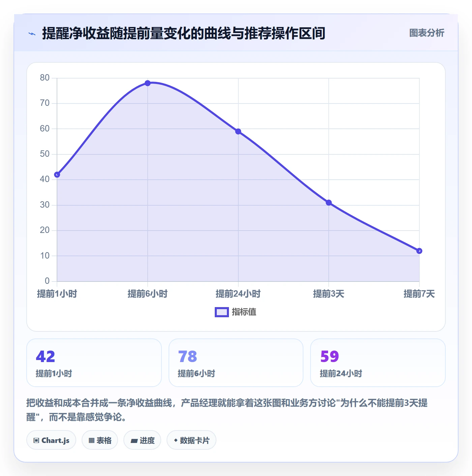472x476 pixels.
Task: Select the data point at 提前1小时
Action: coord(57,175)
